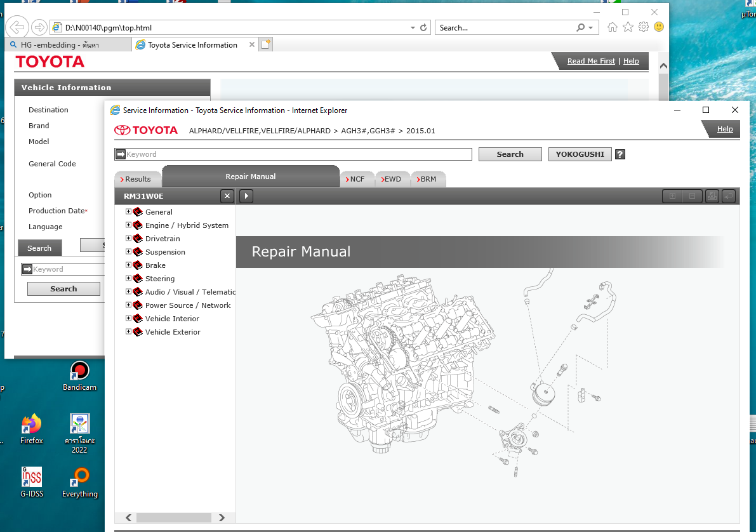This screenshot has width=756, height=532.
Task: Expand the Audio / Visual / Telematics node
Action: (128, 292)
